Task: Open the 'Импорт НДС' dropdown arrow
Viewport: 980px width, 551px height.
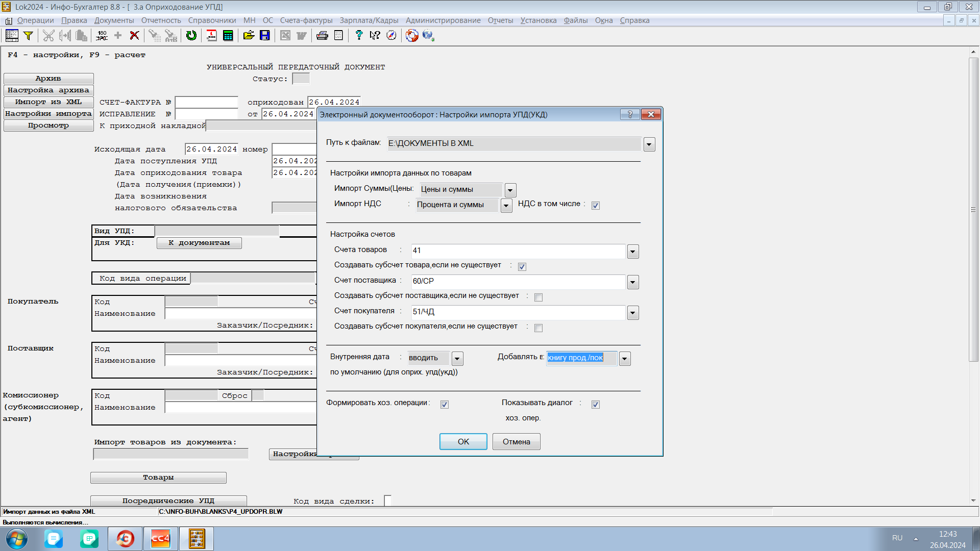Action: [506, 206]
